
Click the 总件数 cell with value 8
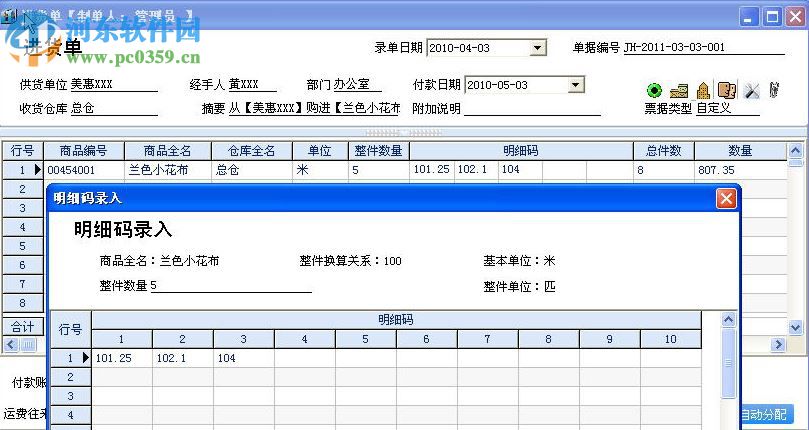664,170
